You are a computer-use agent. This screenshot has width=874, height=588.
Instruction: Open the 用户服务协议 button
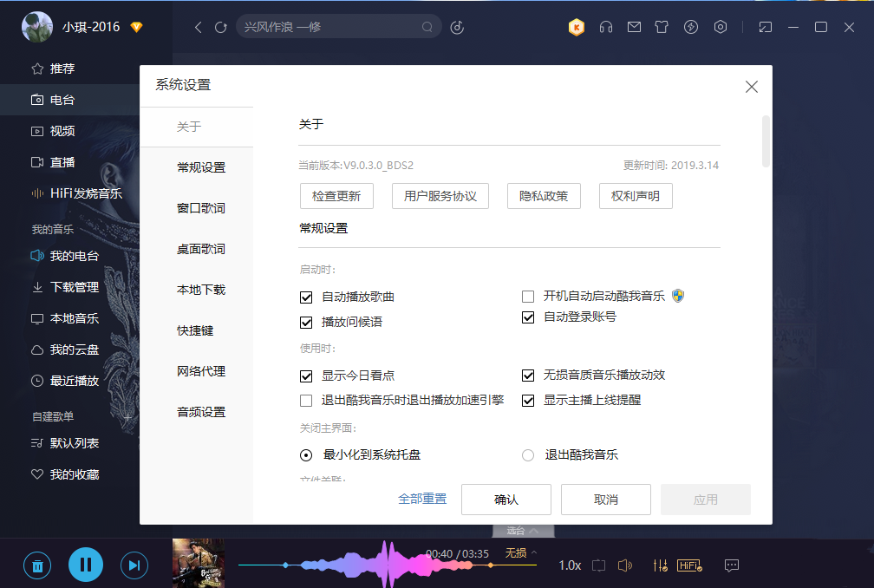[440, 196]
